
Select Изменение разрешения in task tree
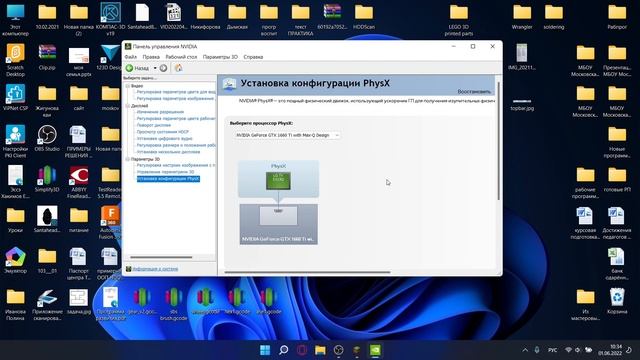[x=160, y=112]
